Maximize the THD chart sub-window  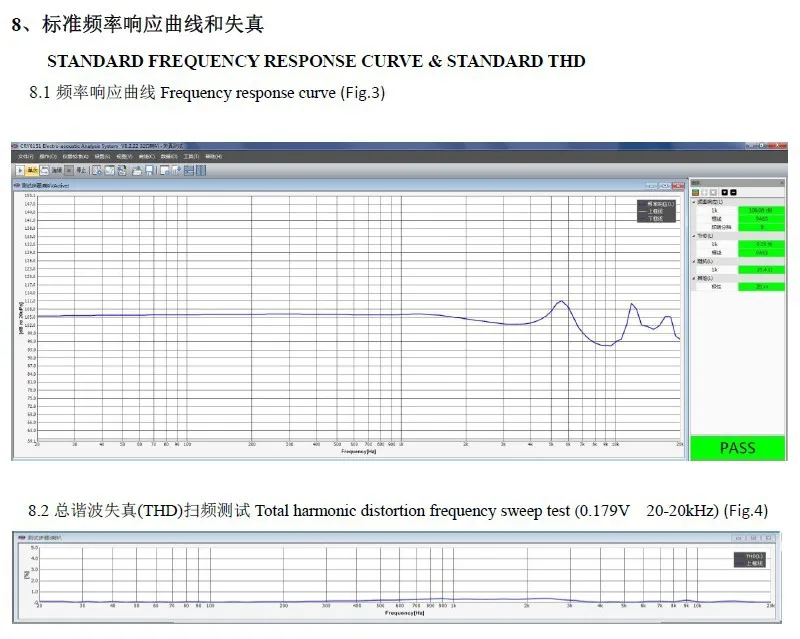coord(754,538)
